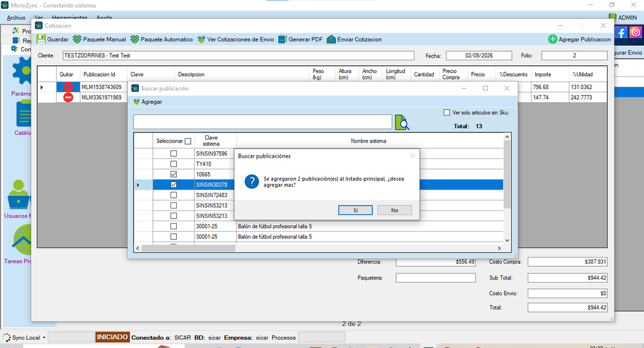Viewport: 644px width, 348px height.
Task: Click the Guardar save icon
Action: click(x=41, y=40)
